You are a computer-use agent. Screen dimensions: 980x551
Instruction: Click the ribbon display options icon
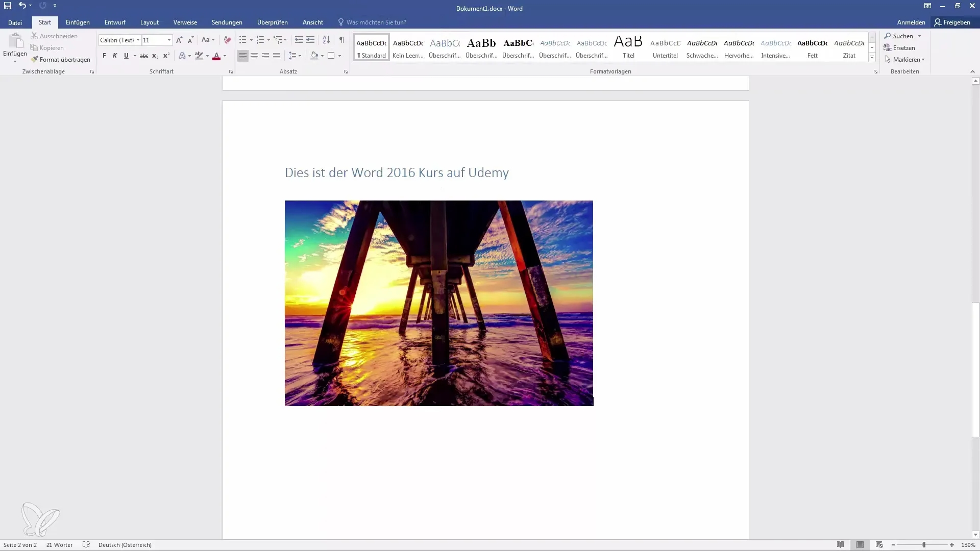click(x=927, y=6)
